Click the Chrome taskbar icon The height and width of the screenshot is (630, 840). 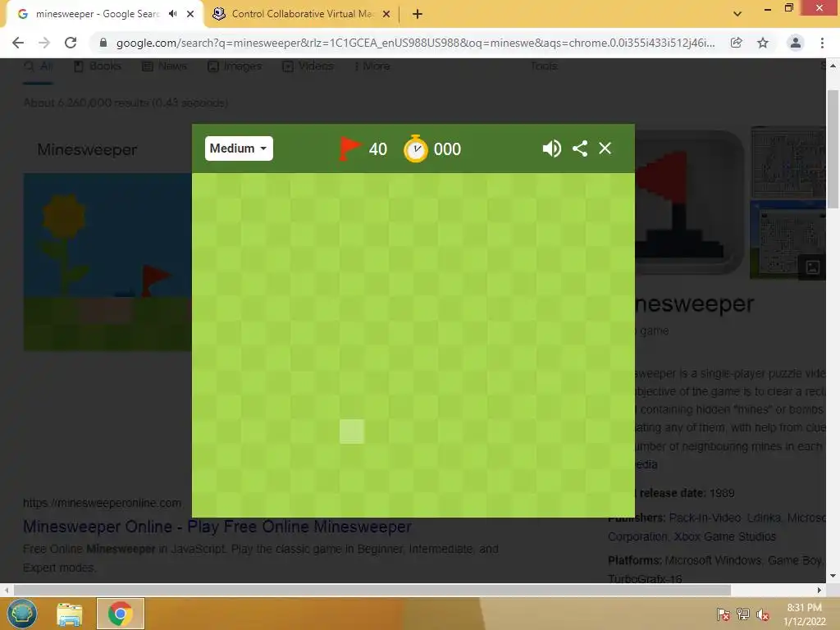(120, 614)
